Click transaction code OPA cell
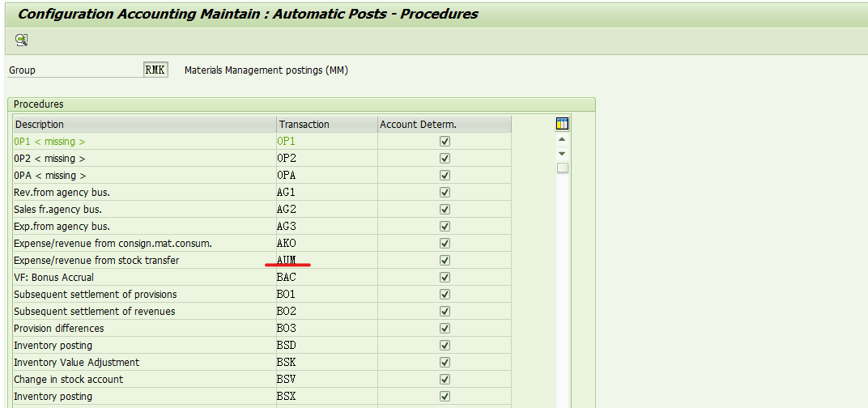The height and width of the screenshot is (408, 868). tap(327, 176)
